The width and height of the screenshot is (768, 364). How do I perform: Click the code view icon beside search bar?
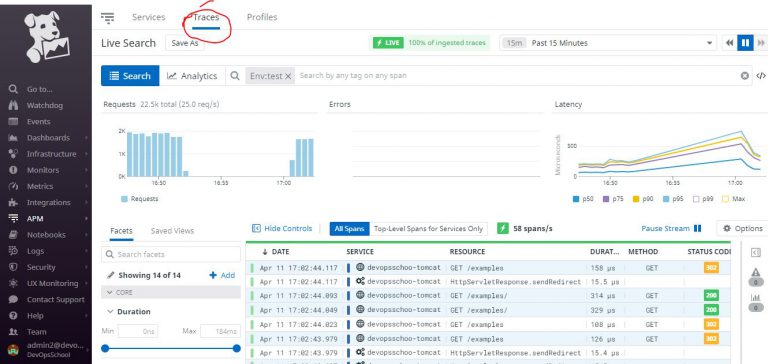coord(761,75)
